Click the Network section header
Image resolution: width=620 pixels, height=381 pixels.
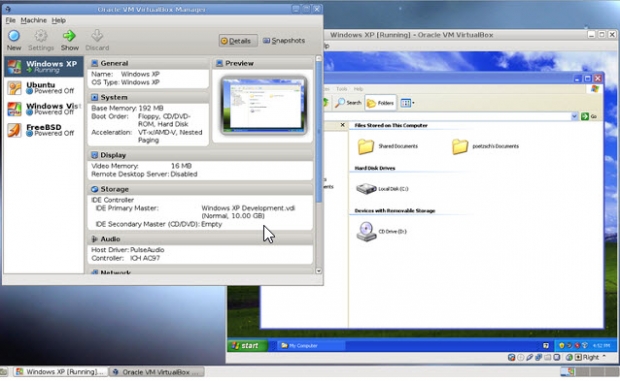coord(200,272)
